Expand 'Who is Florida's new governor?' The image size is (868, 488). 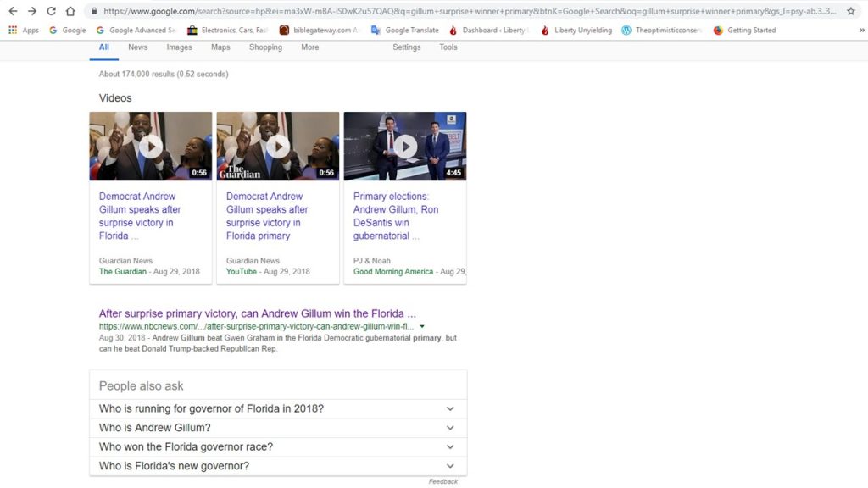click(x=278, y=466)
